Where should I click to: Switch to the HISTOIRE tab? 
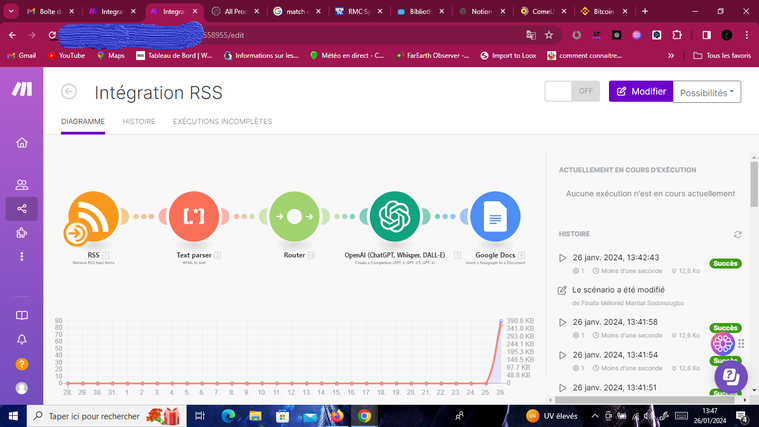point(139,122)
